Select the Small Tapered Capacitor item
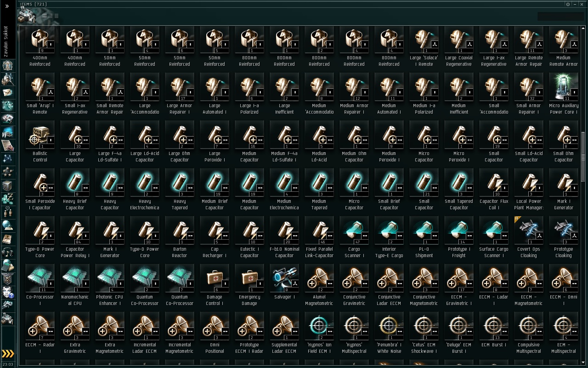 (x=459, y=190)
